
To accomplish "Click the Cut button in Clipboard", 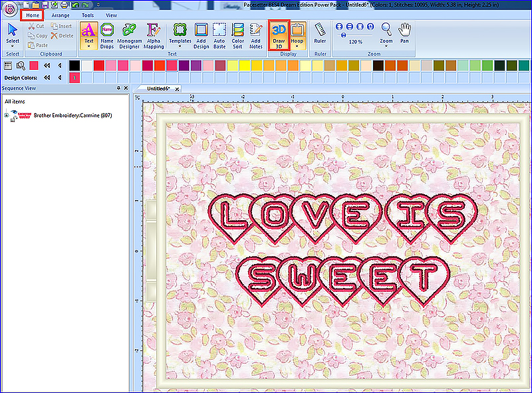I will 37,26.
